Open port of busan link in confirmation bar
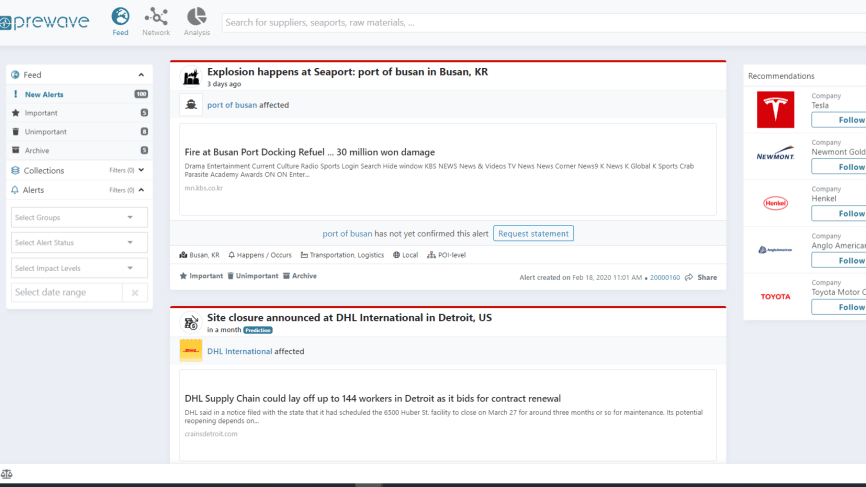Viewport: 866px width, 487px height. tap(347, 234)
